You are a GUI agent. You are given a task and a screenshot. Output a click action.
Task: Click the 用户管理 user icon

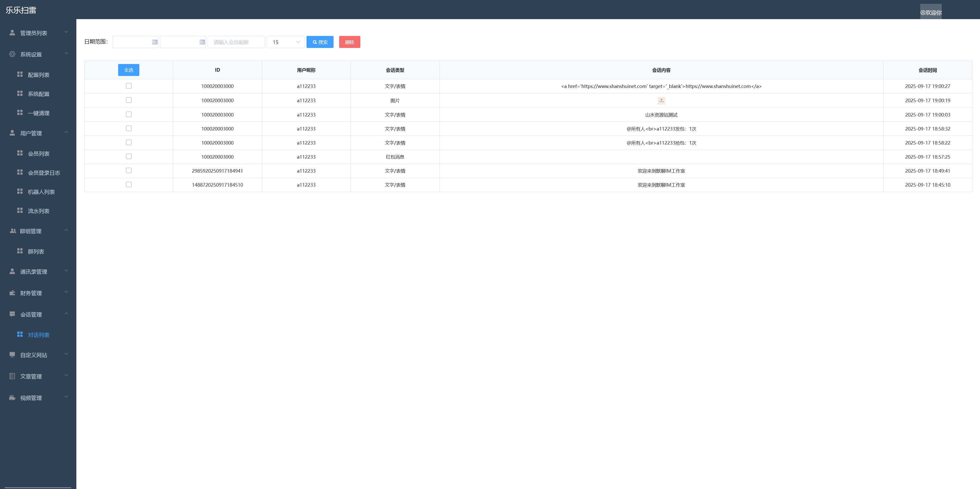point(12,133)
